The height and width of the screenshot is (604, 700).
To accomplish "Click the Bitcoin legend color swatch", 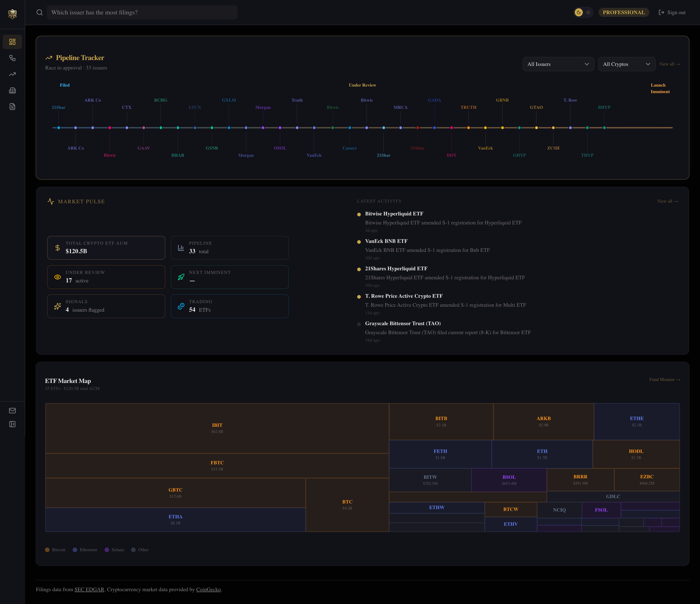I will pyautogui.click(x=47, y=550).
